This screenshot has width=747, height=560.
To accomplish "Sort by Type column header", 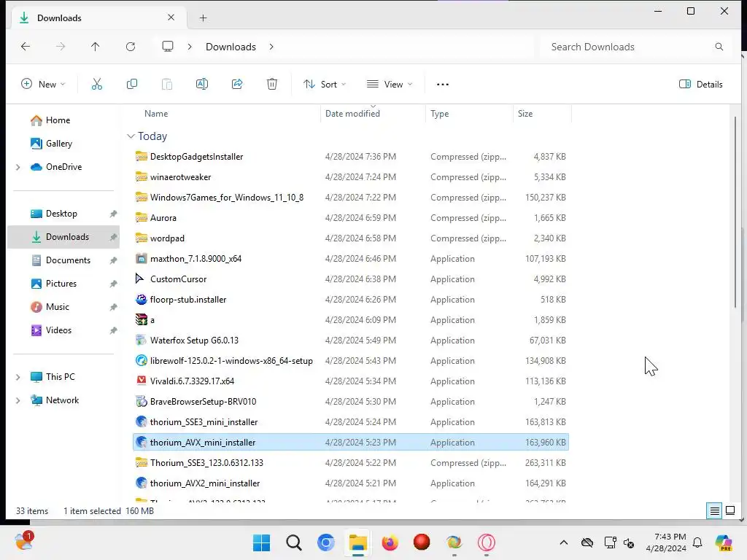I will [439, 114].
